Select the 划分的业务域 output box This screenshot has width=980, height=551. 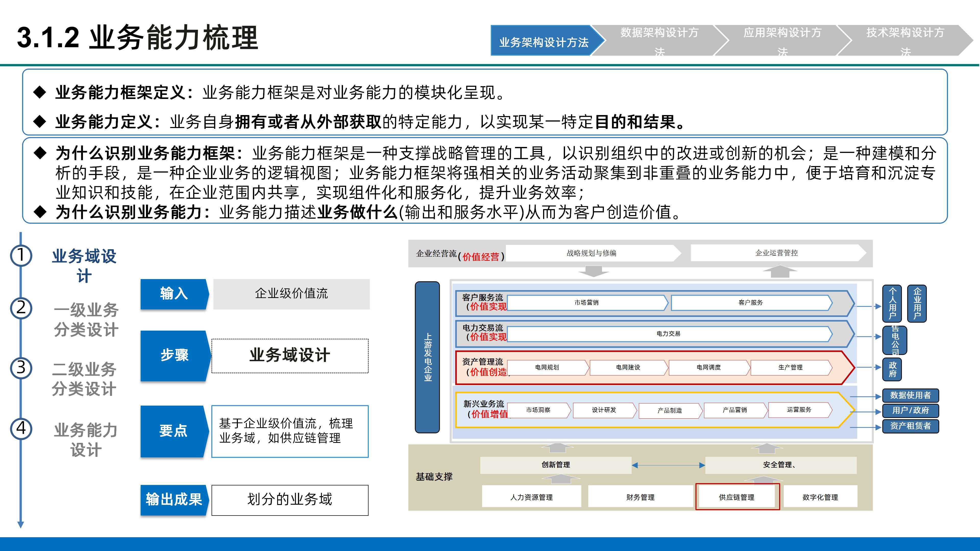point(290,500)
